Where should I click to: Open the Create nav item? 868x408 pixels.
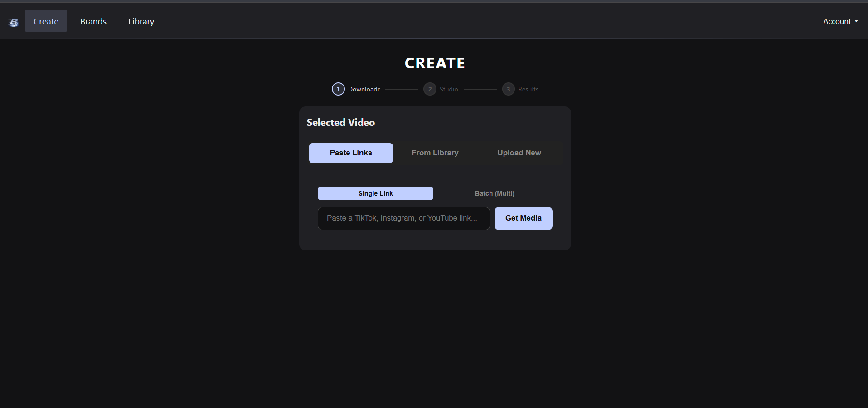pyautogui.click(x=46, y=21)
